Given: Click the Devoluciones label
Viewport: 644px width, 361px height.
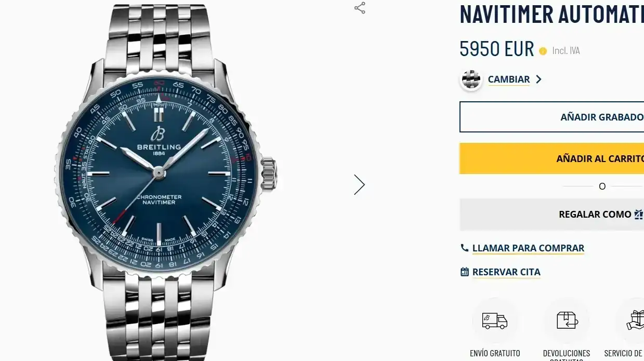Looking at the screenshot, I should click(567, 354).
